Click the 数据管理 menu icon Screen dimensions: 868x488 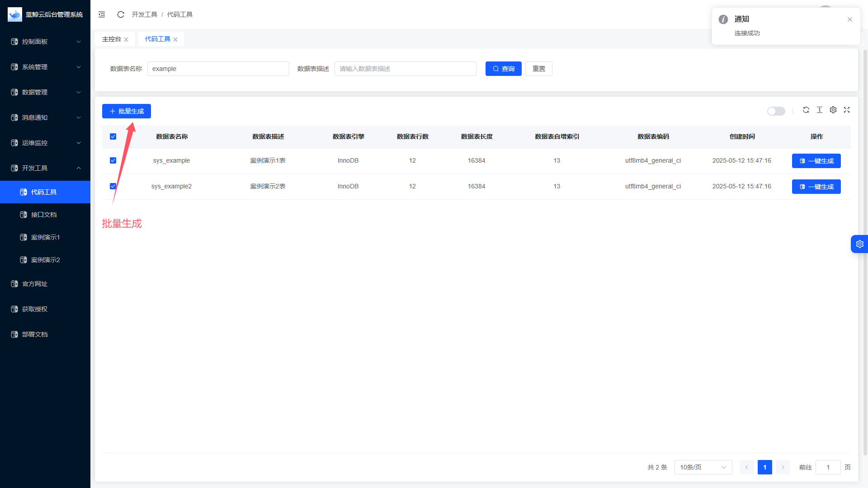click(x=14, y=92)
